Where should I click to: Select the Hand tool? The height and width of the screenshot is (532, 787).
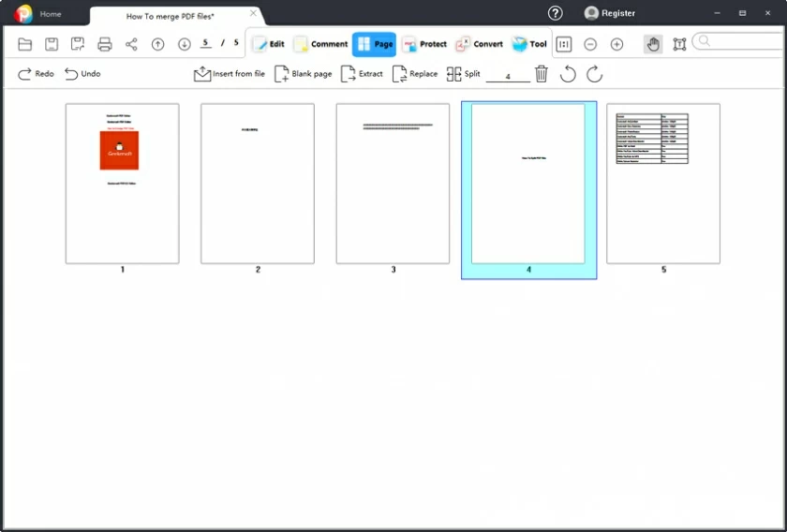pyautogui.click(x=652, y=44)
